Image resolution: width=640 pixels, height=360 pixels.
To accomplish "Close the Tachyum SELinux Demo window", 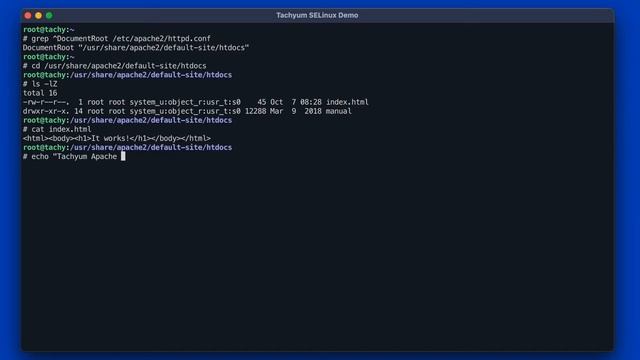I will click(x=28, y=16).
